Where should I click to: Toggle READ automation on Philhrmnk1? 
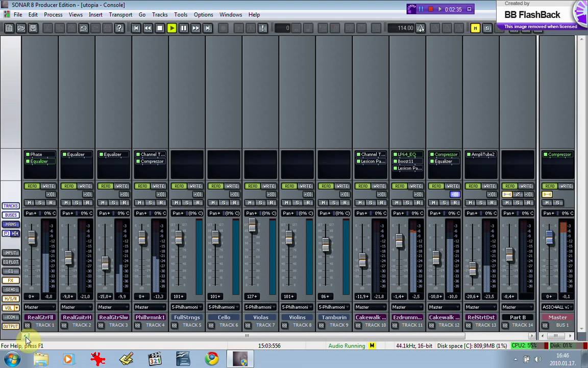(x=142, y=186)
